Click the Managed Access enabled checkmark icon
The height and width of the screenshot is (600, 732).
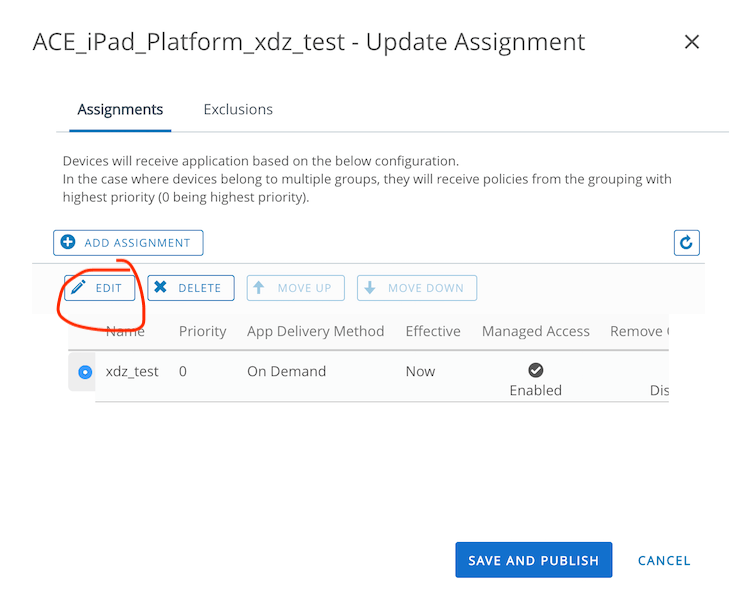click(536, 370)
